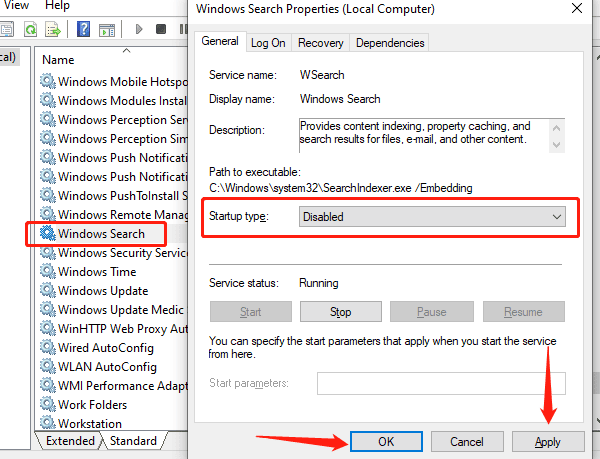600x459 pixels.
Task: Click Apply to save the startup type
Action: pyautogui.click(x=548, y=442)
